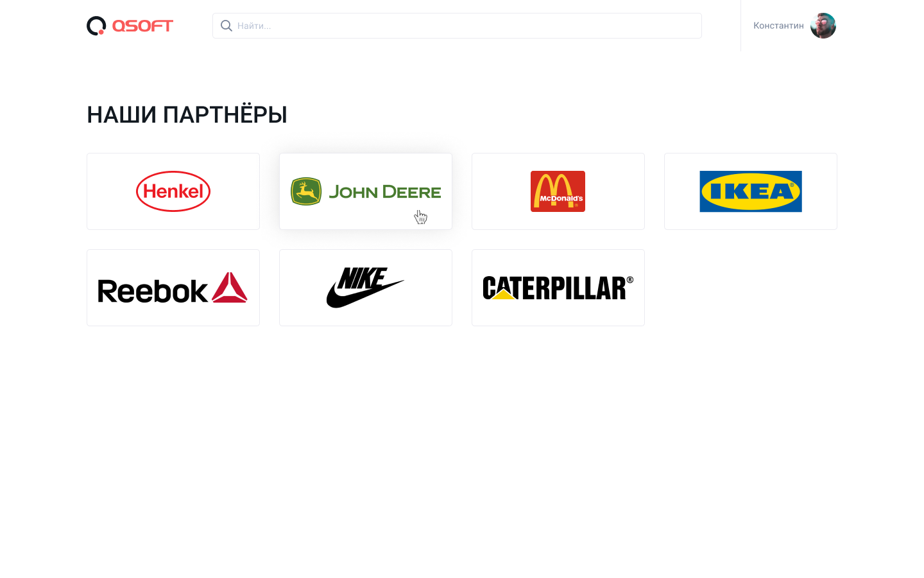Click the Henkel red oval logo
The width and height of the screenshot is (924, 578).
coord(173,191)
